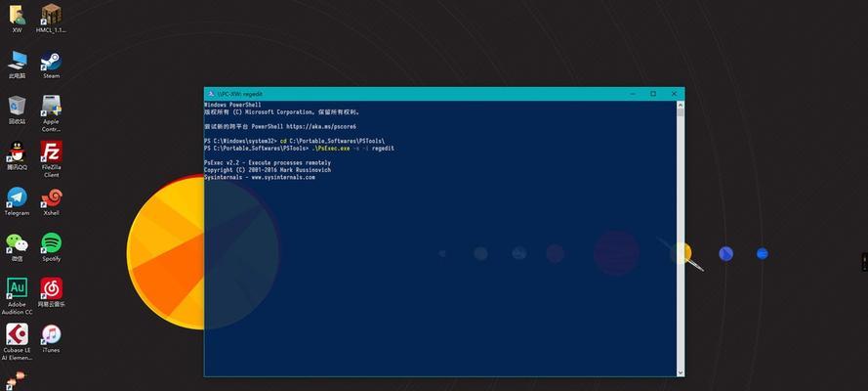Image resolution: width=868 pixels, height=391 pixels.
Task: Maximize the PowerShell regedit window
Action: (x=653, y=94)
